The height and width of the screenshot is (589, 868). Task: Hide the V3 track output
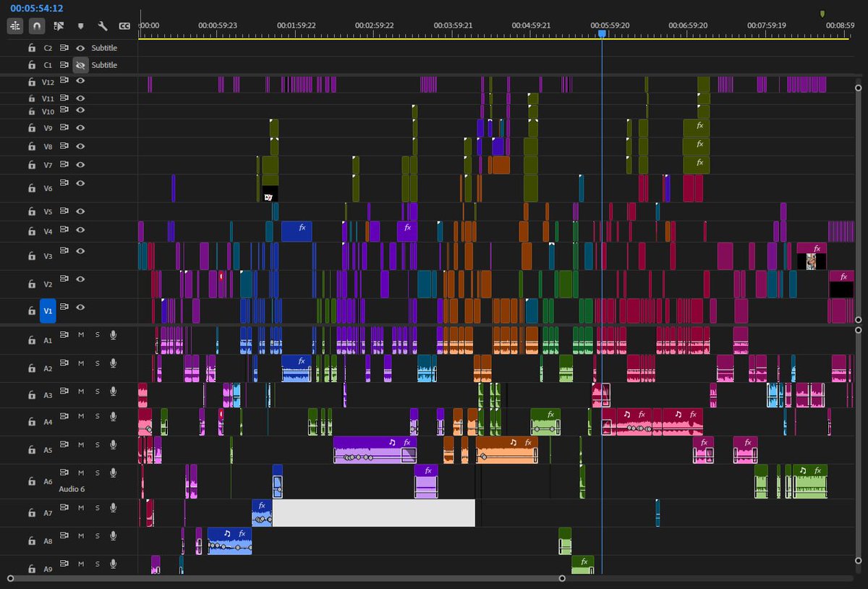click(x=80, y=250)
